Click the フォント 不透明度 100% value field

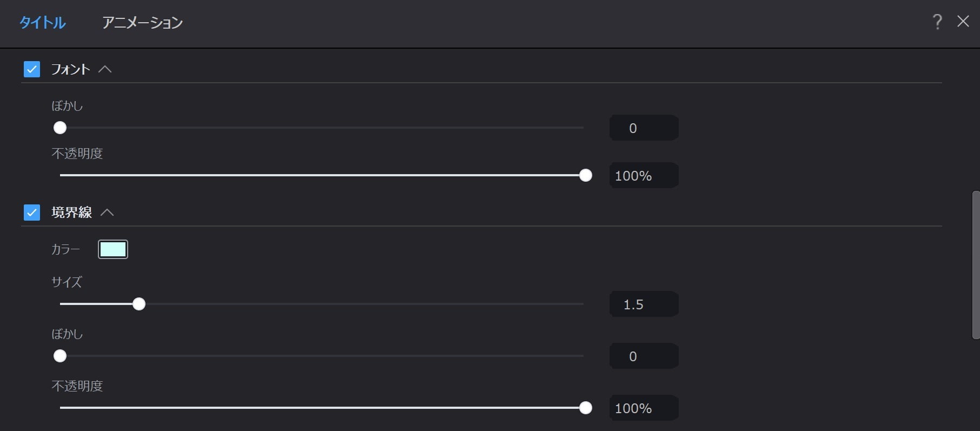644,176
